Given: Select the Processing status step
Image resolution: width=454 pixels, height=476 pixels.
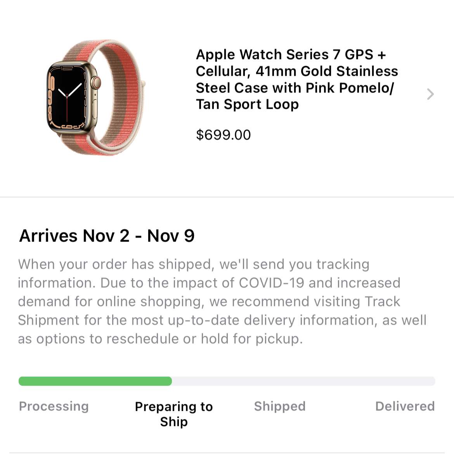Looking at the screenshot, I should click(54, 406).
